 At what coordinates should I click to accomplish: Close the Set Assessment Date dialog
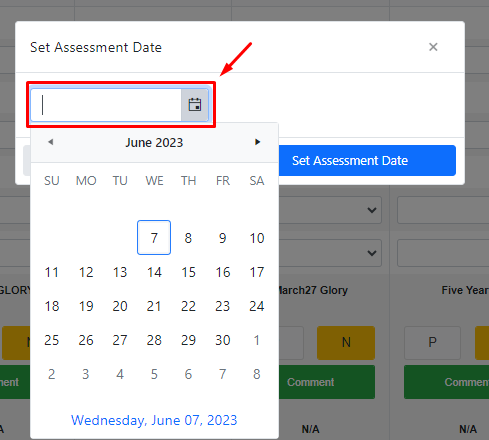[433, 47]
